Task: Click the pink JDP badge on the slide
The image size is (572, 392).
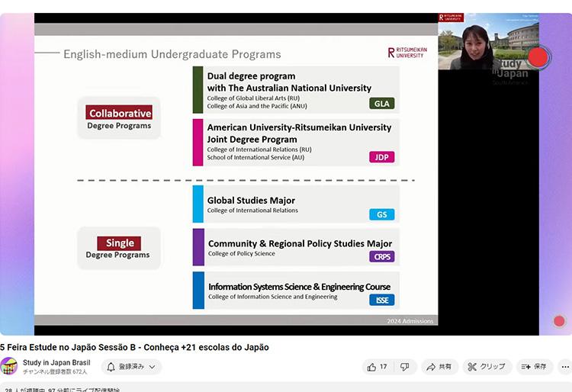Action: [x=381, y=157]
